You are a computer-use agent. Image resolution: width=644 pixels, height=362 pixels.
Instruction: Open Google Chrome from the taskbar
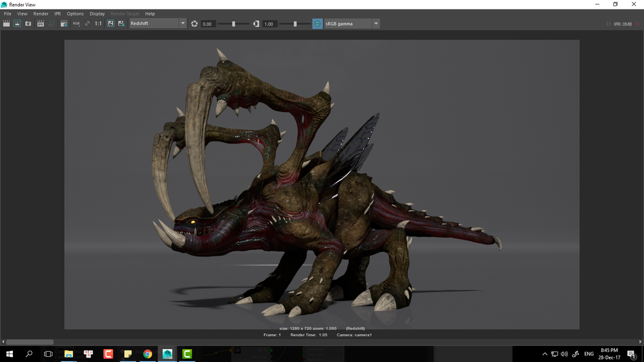click(x=147, y=354)
